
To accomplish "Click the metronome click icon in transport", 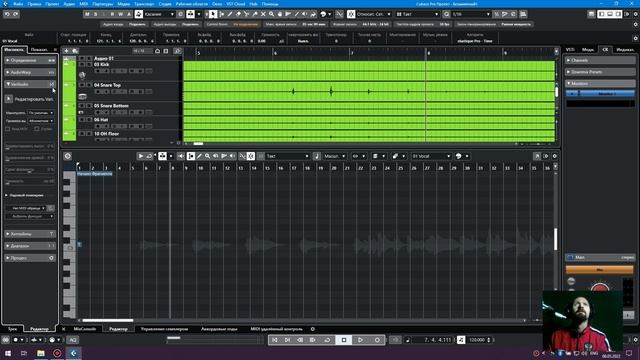I will 461,340.
